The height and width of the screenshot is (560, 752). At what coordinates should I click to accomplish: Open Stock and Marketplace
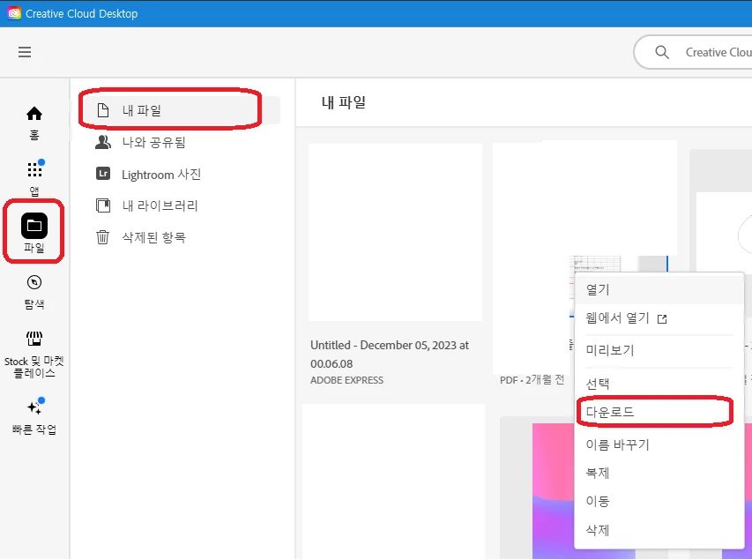pyautogui.click(x=34, y=355)
